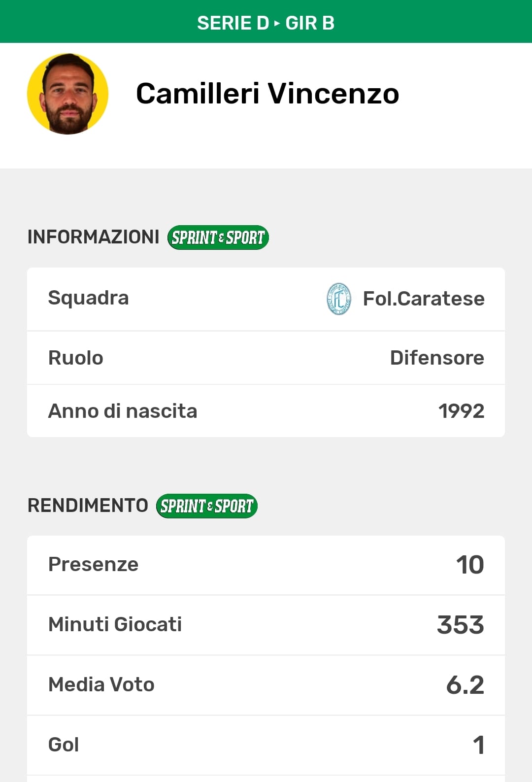Tap Sprint e Sport badge beside Informazioni
Viewport: 532px width, 782px height.
click(218, 238)
